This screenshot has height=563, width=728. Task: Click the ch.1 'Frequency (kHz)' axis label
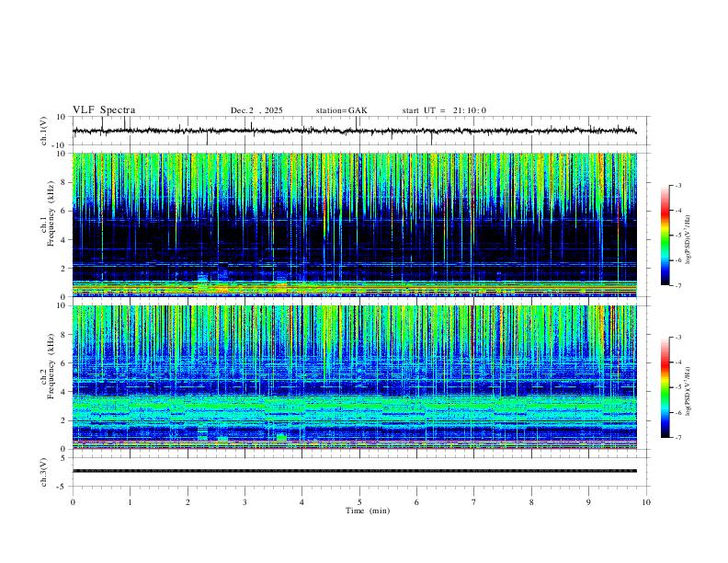pyautogui.click(x=51, y=214)
